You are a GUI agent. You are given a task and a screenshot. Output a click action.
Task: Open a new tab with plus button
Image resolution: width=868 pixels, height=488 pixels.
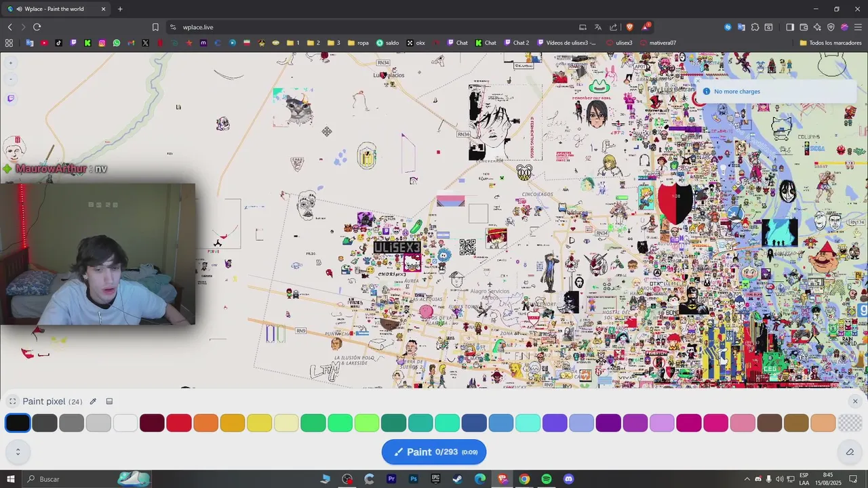(x=120, y=9)
